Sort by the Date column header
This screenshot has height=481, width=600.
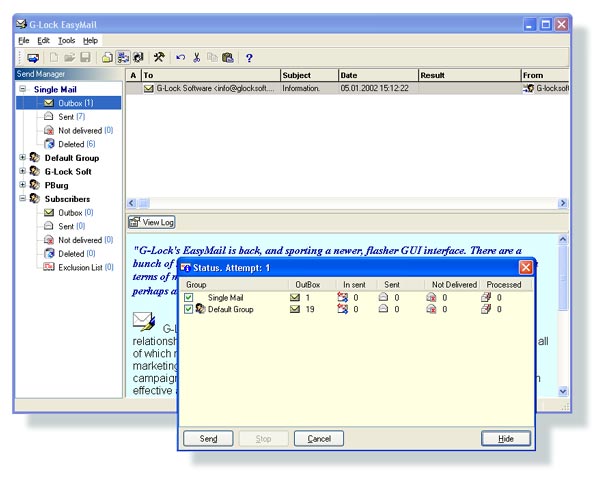378,75
